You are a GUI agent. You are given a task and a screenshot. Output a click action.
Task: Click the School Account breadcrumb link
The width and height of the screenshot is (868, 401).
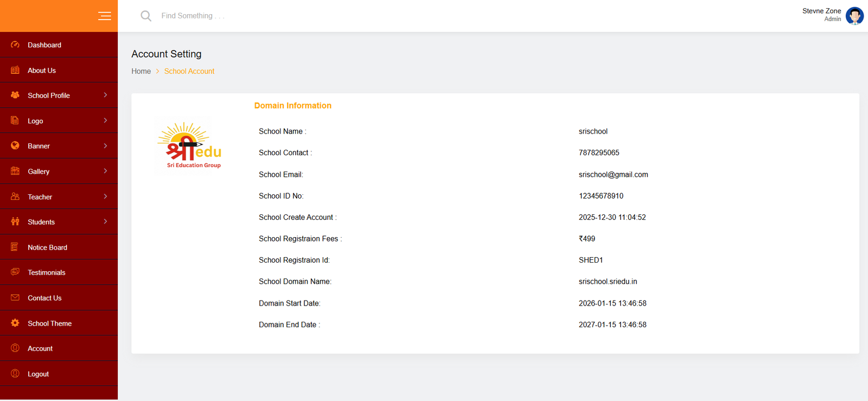(x=189, y=71)
